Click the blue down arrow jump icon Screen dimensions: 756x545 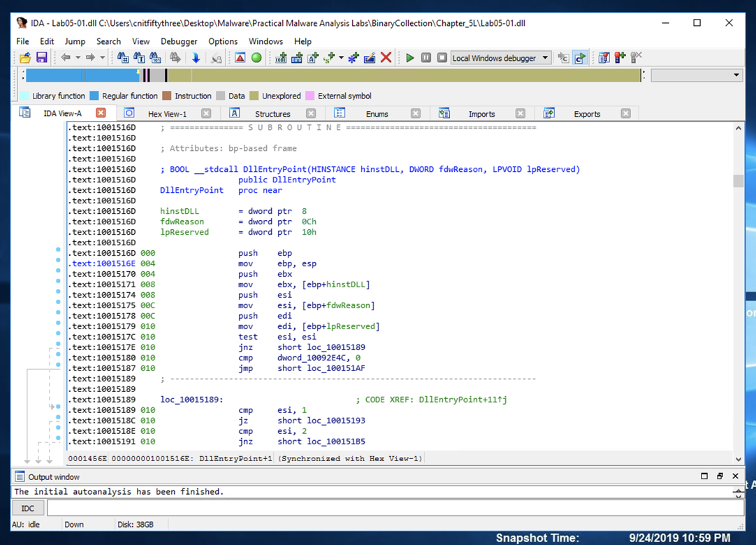[x=196, y=58]
